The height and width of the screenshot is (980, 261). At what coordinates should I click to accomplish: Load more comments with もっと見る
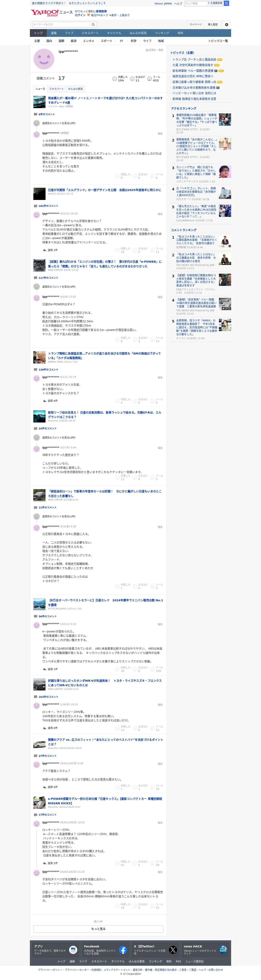click(x=98, y=929)
